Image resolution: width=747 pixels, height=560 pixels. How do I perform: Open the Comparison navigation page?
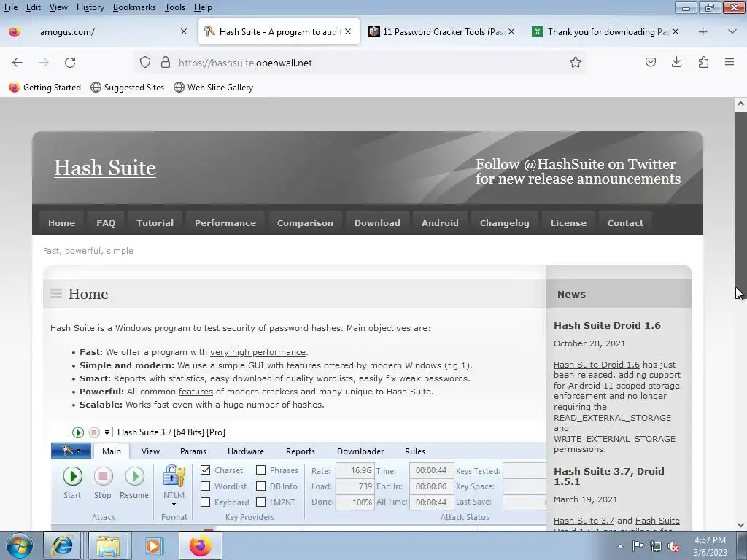305,223
